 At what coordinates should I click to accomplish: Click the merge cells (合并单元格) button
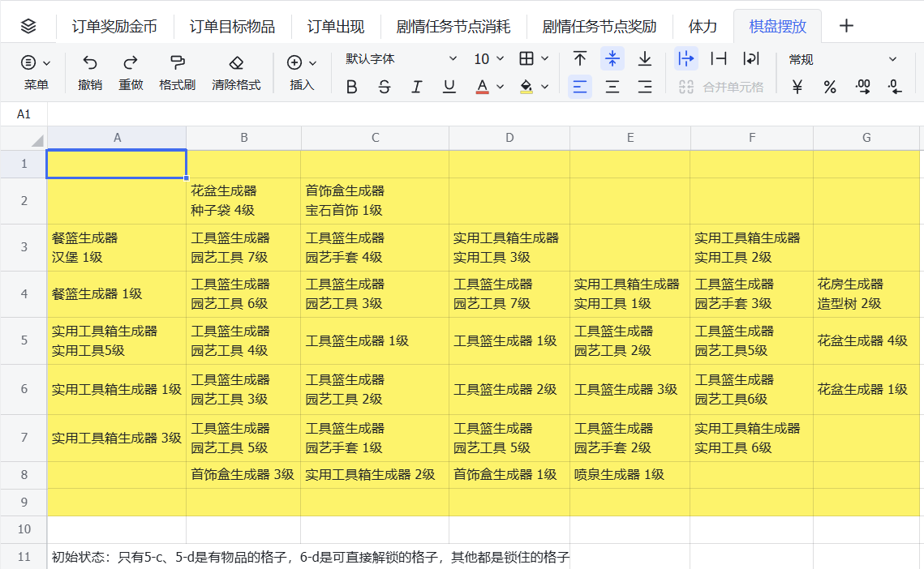[x=720, y=88]
